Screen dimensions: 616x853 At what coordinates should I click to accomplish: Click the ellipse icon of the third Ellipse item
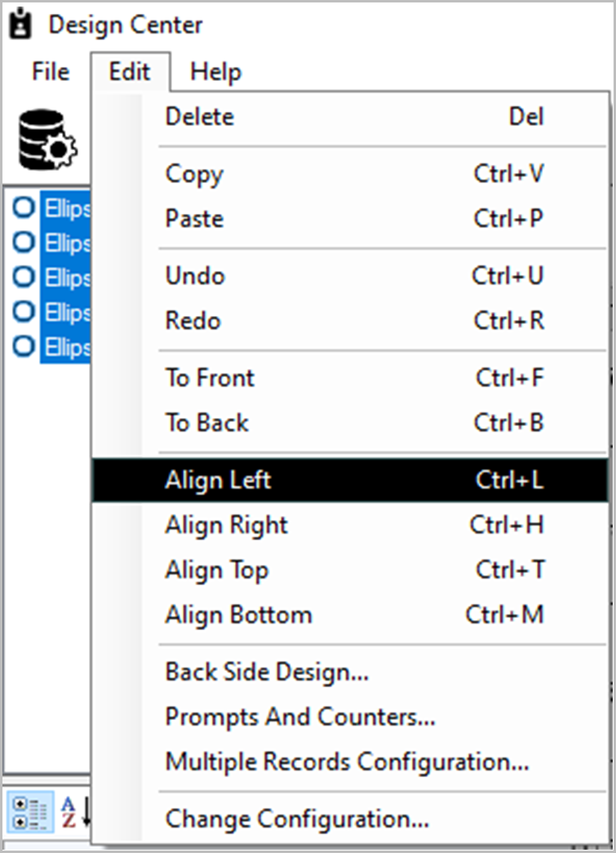point(23,278)
